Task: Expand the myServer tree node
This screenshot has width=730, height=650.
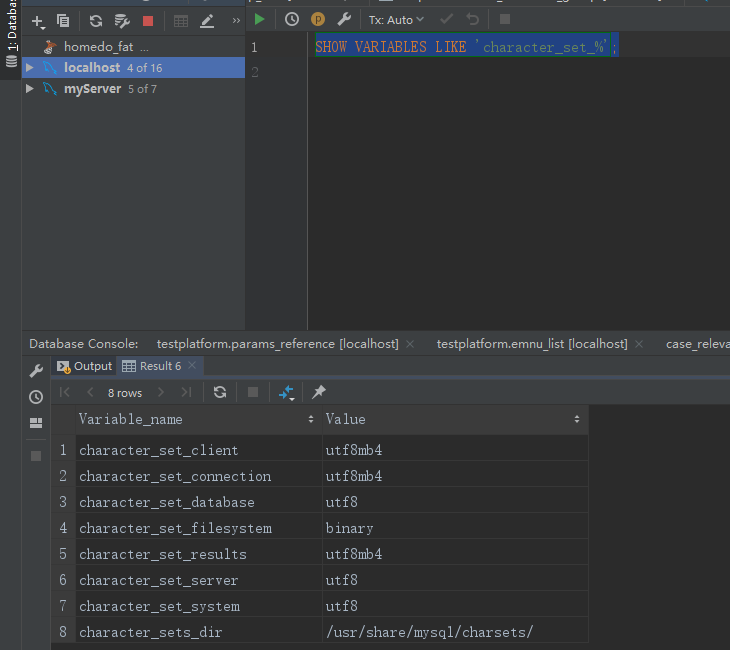Action: coord(30,88)
